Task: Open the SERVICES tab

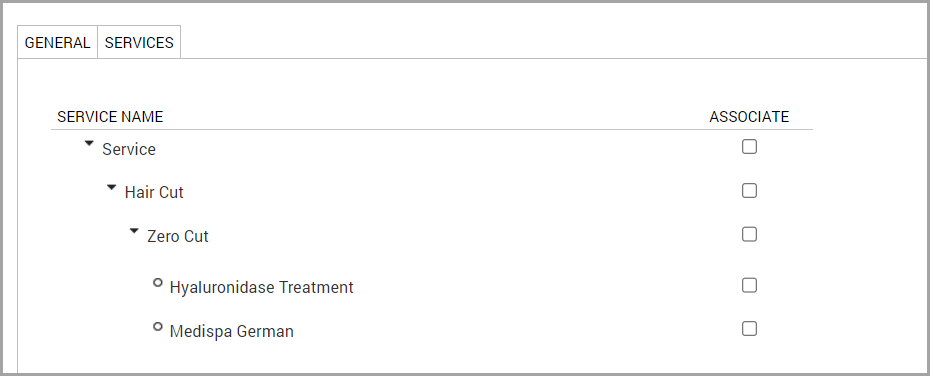Action: pos(139,42)
